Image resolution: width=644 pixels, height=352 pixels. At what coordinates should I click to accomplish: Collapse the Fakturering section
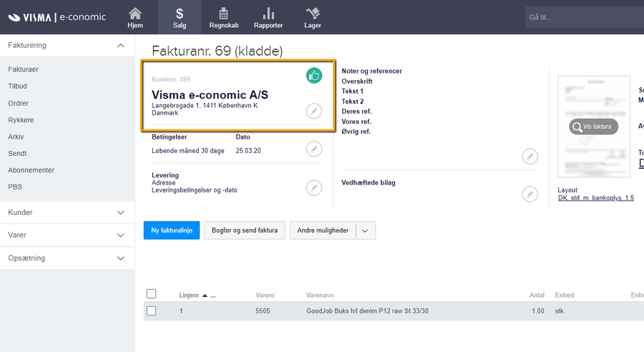coord(121,45)
